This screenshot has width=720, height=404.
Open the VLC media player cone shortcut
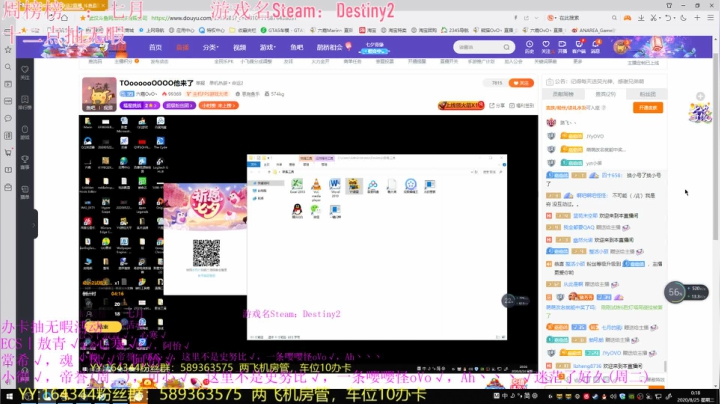(x=316, y=190)
